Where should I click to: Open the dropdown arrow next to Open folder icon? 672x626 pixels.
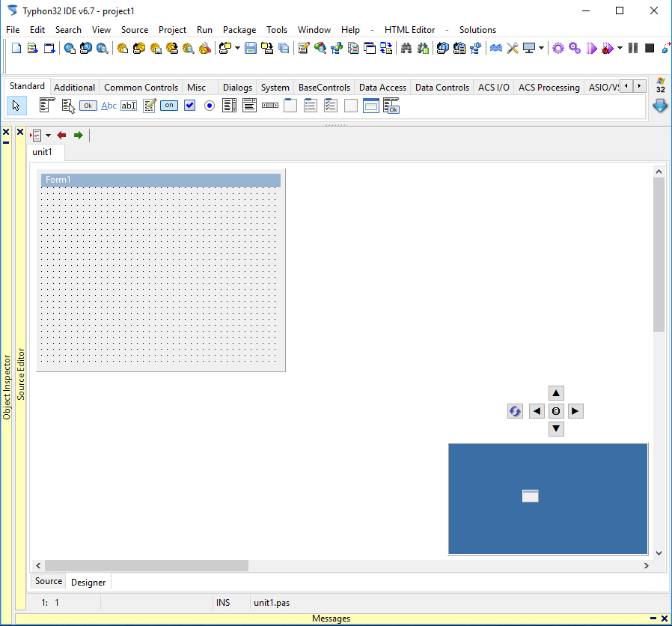[x=237, y=48]
